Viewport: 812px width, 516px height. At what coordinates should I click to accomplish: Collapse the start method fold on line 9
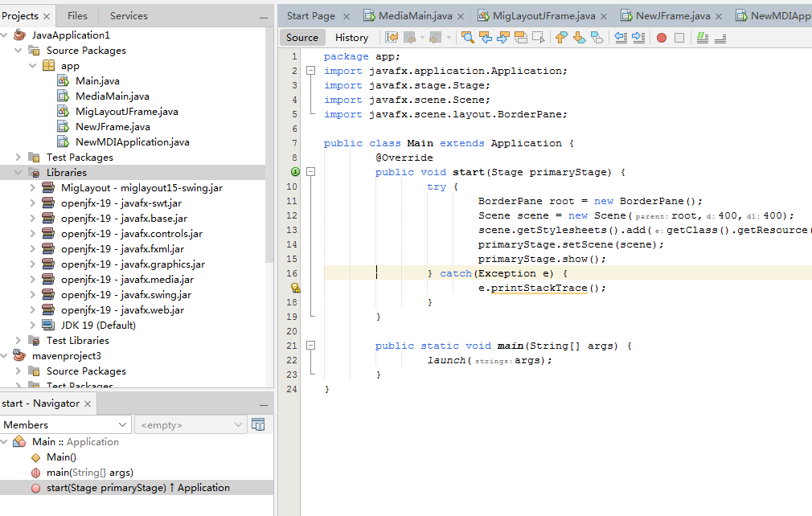click(x=310, y=171)
